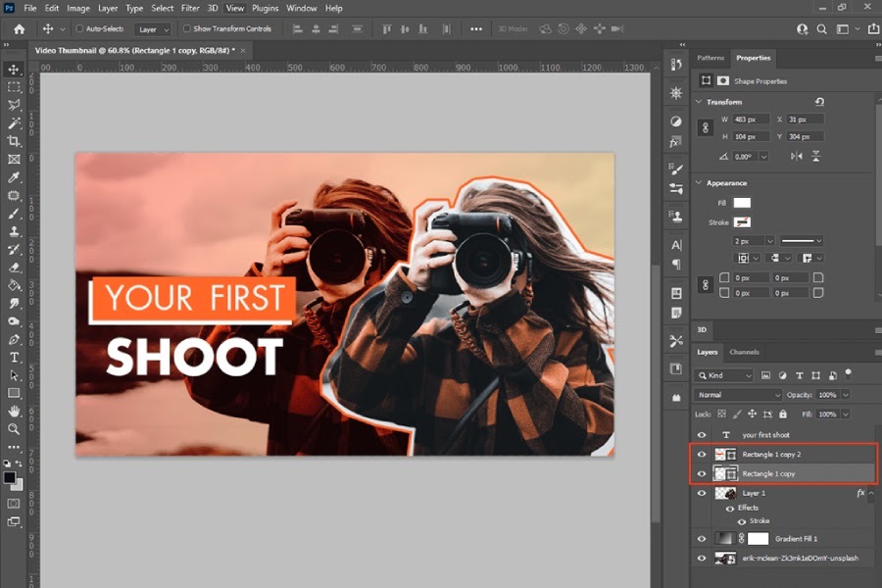Screen dimensions: 882x588
Task: Enable Show Transform Controls checkbox
Action: [x=187, y=28]
